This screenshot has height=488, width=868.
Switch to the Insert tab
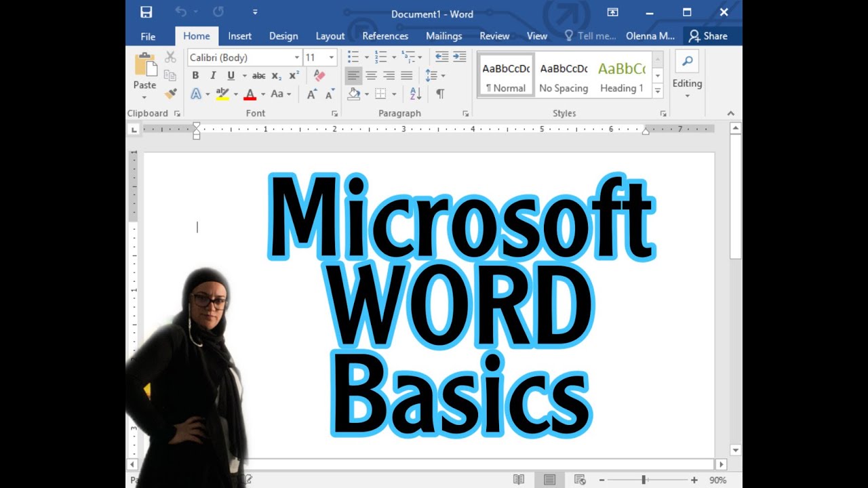click(240, 36)
